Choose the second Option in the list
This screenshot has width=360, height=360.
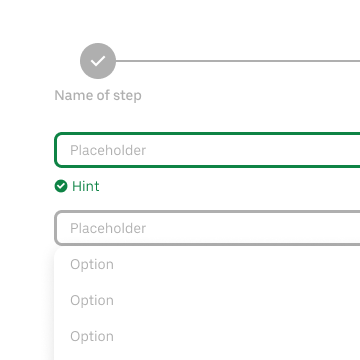[x=207, y=300]
